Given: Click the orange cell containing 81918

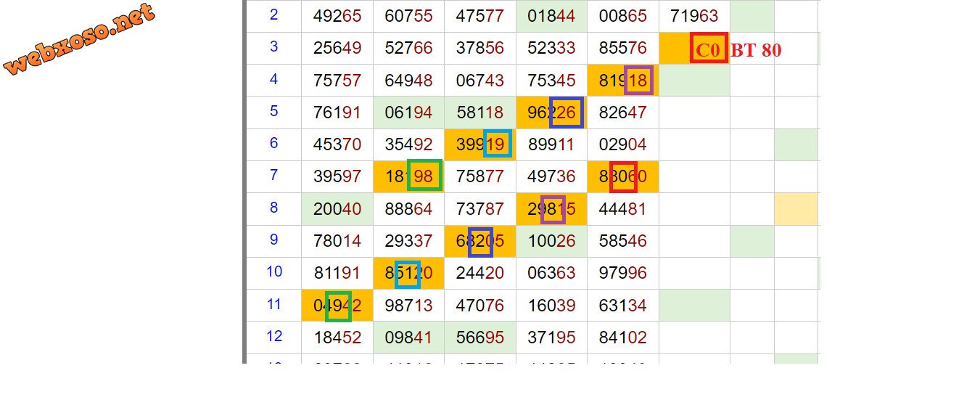Looking at the screenshot, I should coord(622,81).
